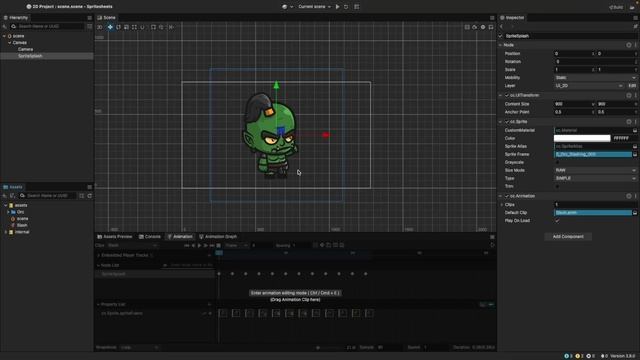Open the Console tab
Image resolution: width=640 pixels, height=360 pixels.
150,237
